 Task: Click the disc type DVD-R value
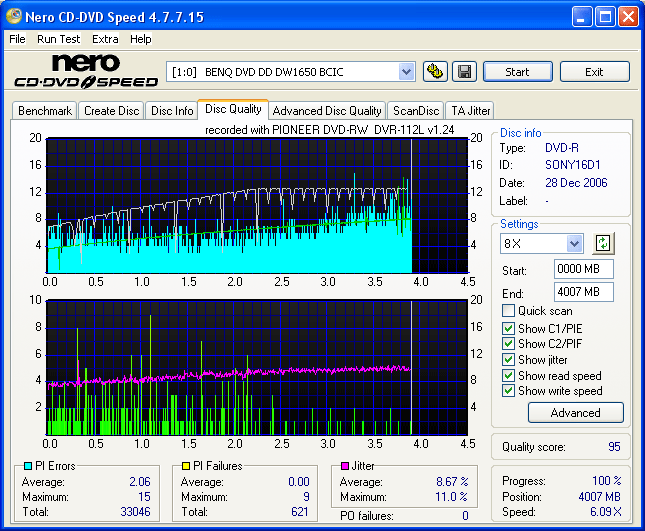[x=561, y=148]
